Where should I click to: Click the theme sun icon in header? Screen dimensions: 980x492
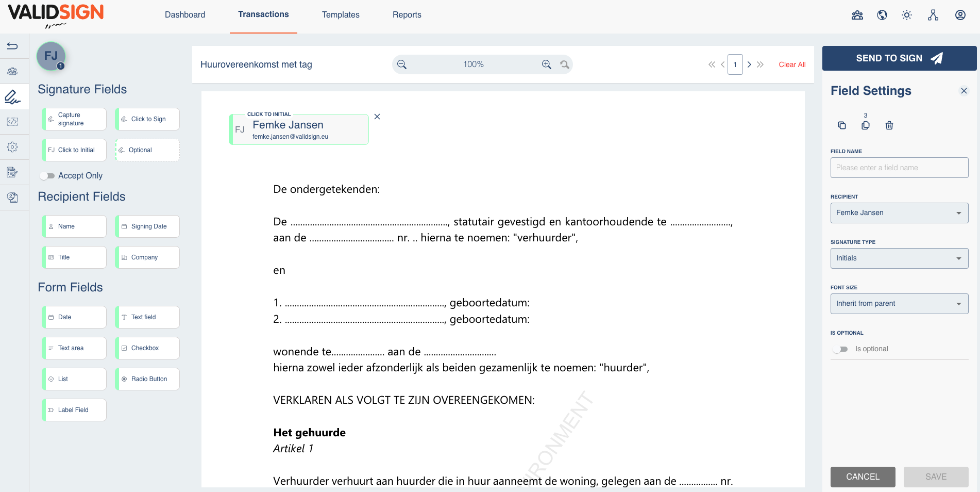pos(907,15)
